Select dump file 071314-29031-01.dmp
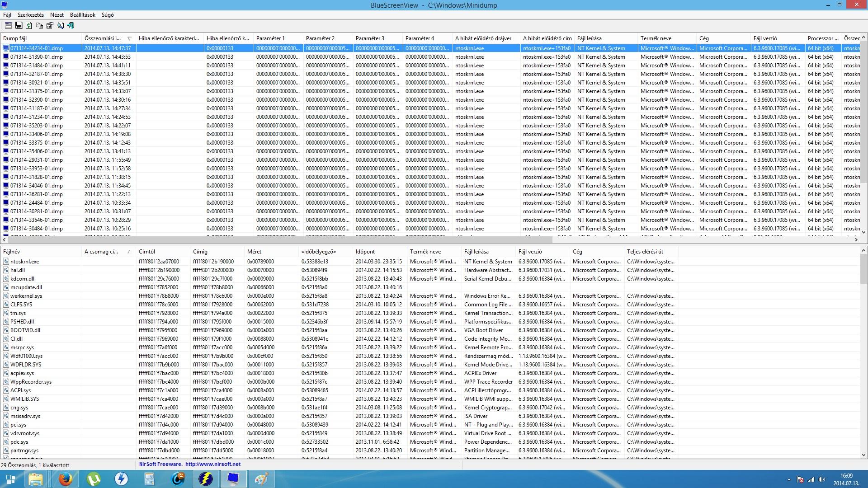Image resolution: width=868 pixels, height=488 pixels. coord(37,160)
